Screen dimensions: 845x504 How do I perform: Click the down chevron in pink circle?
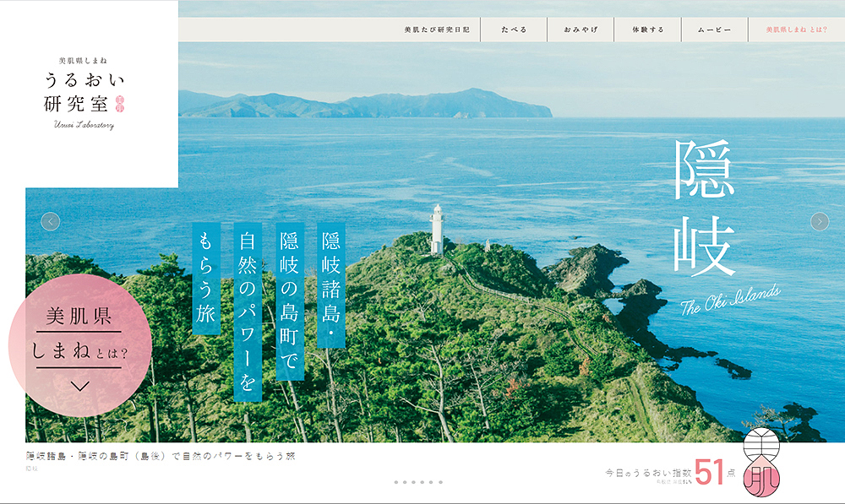point(80,386)
